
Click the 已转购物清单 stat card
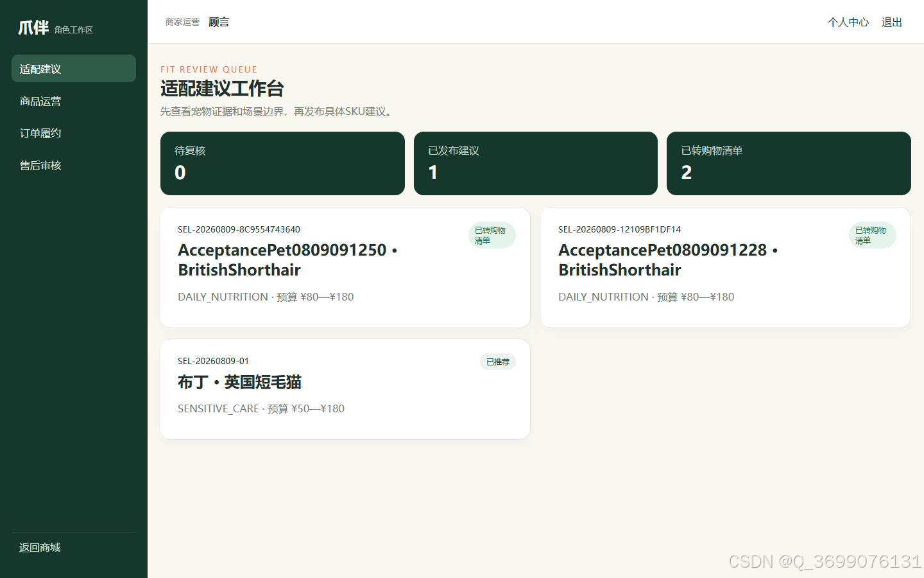pos(789,163)
